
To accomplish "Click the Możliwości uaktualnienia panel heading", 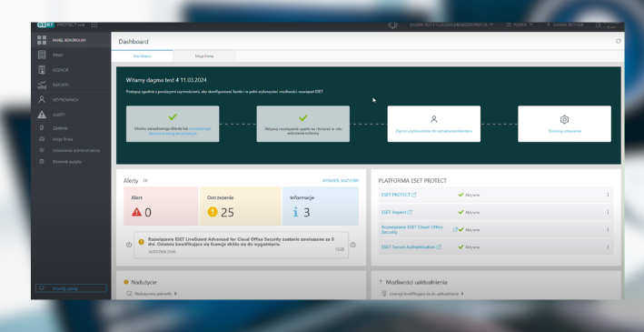I will click(416, 282).
